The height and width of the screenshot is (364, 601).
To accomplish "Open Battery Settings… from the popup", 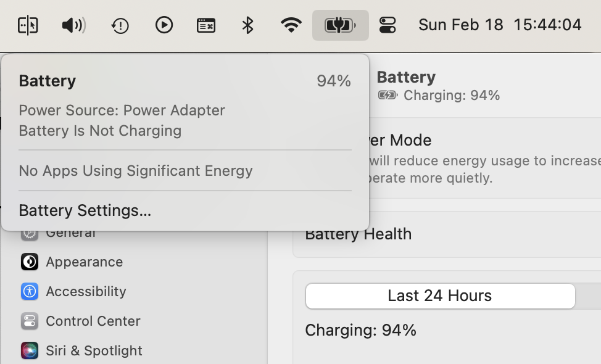I will 85,210.
